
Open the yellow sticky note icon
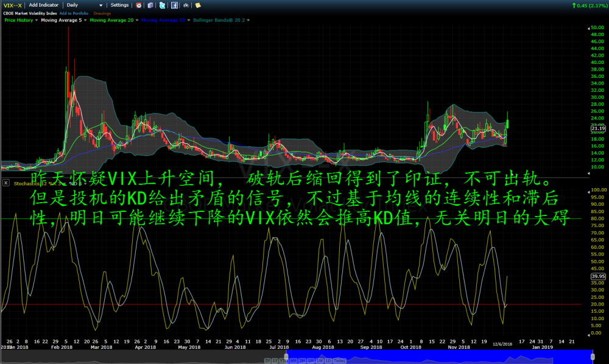tap(198, 5)
